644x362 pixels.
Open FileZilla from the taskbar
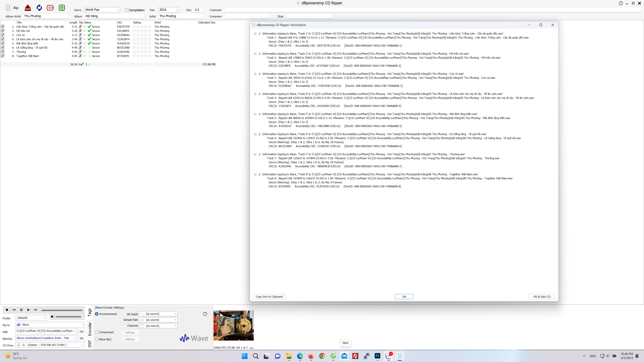[x=355, y=356]
